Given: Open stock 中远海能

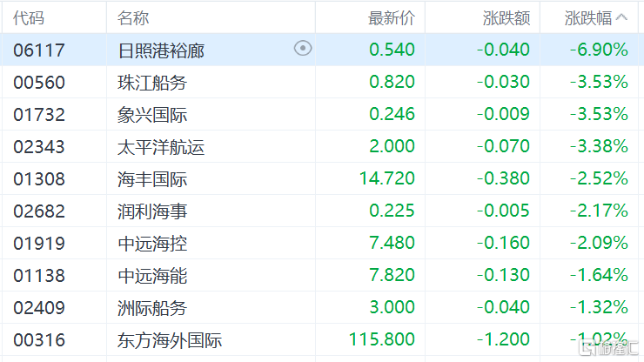Looking at the screenshot, I should tap(152, 276).
